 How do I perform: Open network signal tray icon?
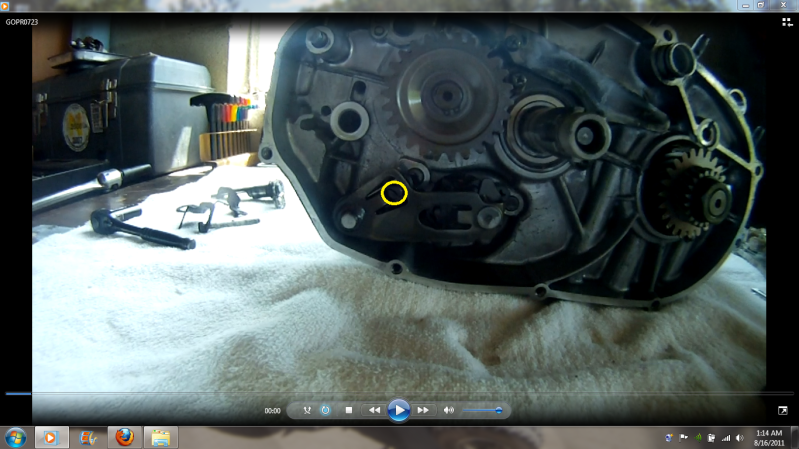point(726,438)
